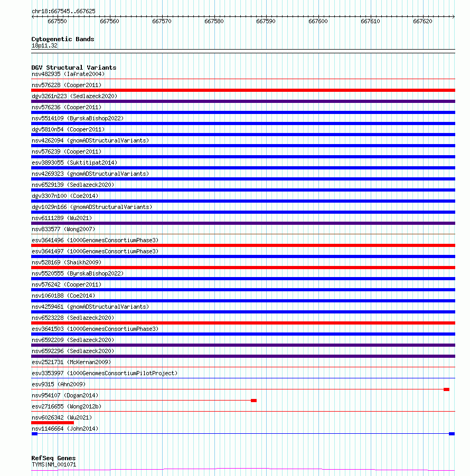Select the purple bar of nsv6111289
470x476 pixels.
(x=243, y=223)
